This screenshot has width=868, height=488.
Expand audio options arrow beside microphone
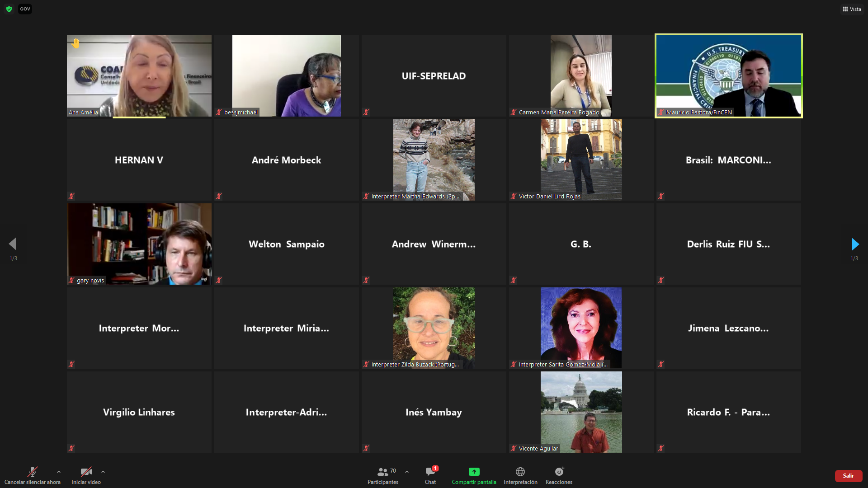click(59, 472)
